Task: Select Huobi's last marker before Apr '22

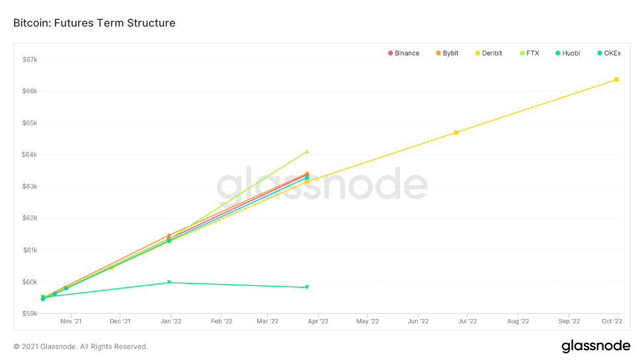Action: pyautogui.click(x=307, y=287)
